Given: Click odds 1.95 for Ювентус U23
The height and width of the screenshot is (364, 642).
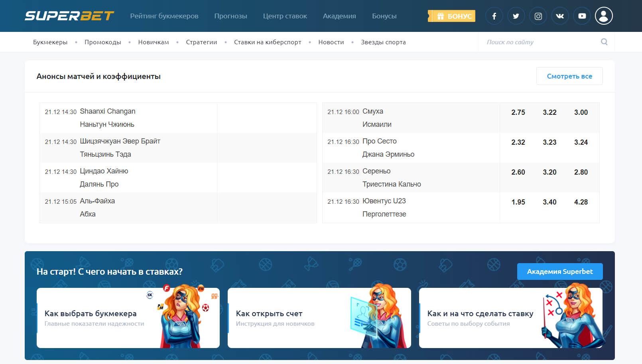Looking at the screenshot, I should coord(518,202).
